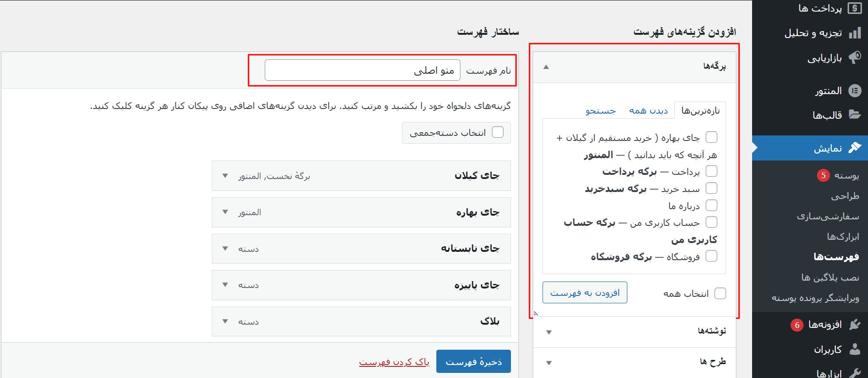Click the چای تابستانه menu item title
The image size is (868, 378).
(x=470, y=249)
